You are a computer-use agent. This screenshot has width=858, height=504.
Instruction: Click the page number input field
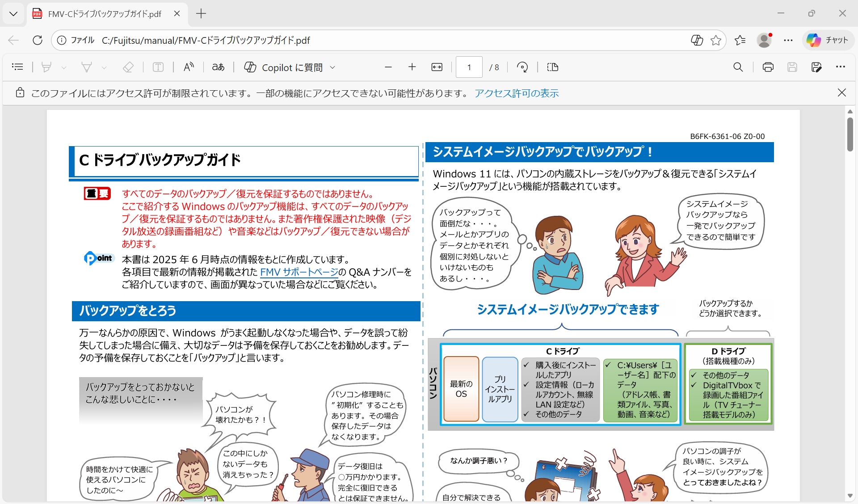469,67
